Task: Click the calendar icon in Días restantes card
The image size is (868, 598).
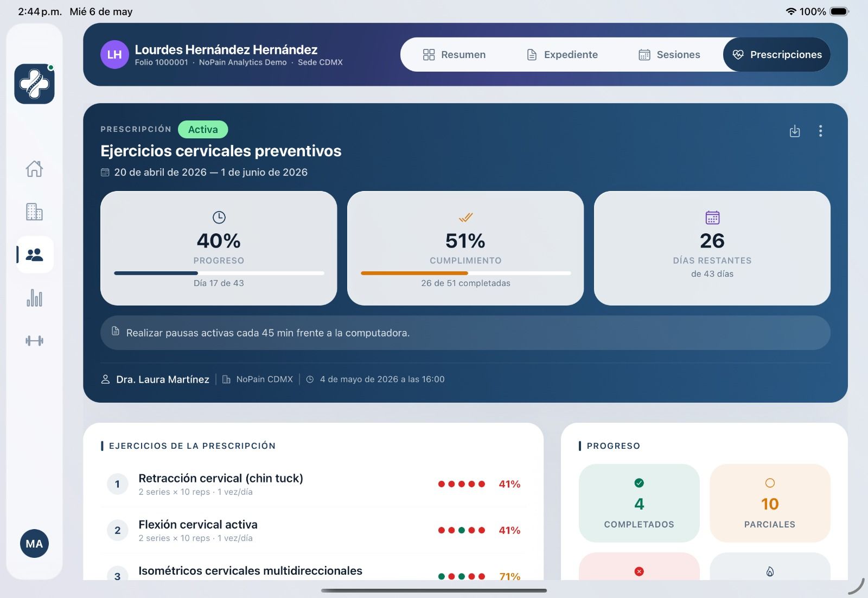Action: pyautogui.click(x=712, y=218)
